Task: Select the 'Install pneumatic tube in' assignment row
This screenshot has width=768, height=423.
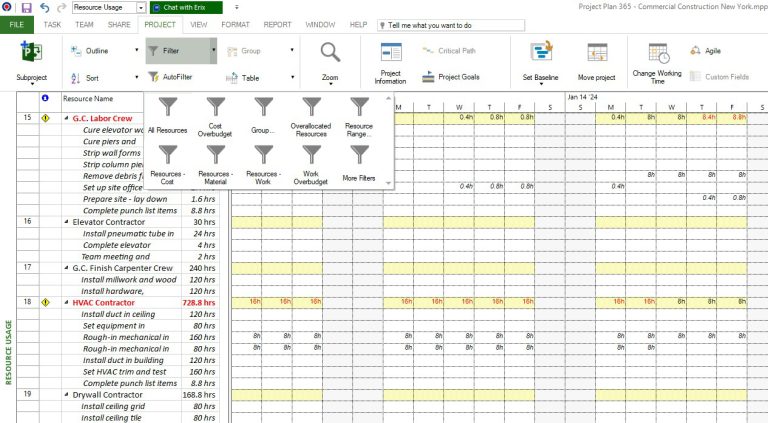Action: (128, 234)
